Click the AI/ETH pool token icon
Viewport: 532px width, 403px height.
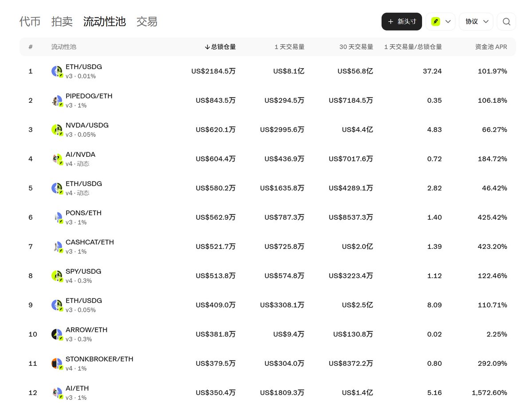coord(57,393)
